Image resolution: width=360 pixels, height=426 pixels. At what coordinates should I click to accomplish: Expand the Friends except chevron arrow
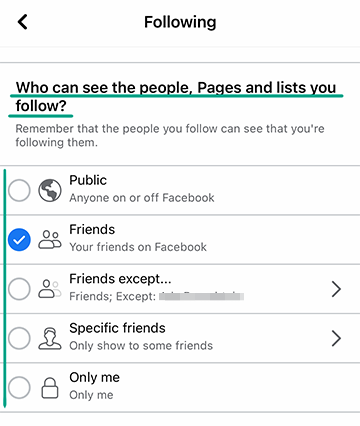(336, 289)
